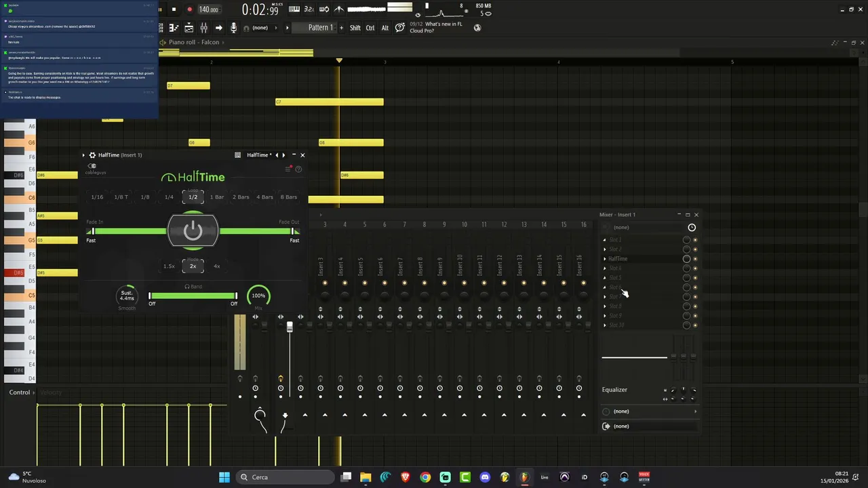This screenshot has width=868, height=488.
Task: Click the Equalizer label in mixer
Action: click(x=614, y=390)
